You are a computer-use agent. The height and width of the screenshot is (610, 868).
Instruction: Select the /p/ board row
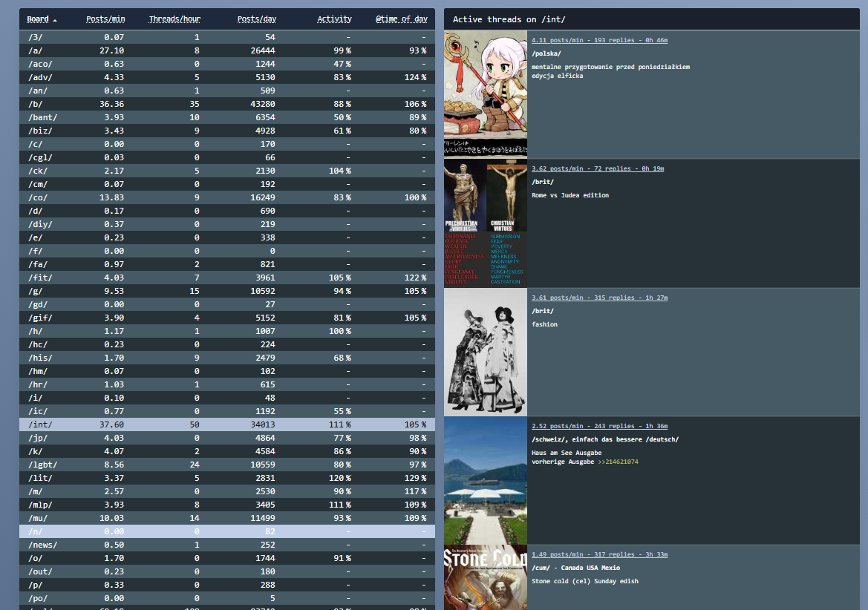(227, 585)
